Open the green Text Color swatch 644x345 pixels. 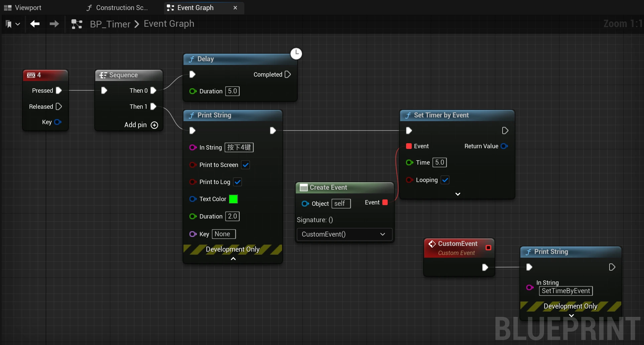[x=233, y=199]
